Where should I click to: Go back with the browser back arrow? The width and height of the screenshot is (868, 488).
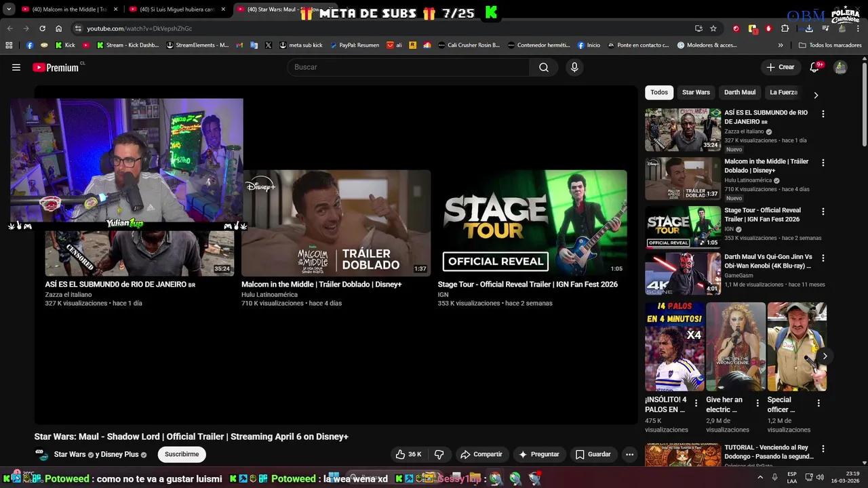tap(9, 28)
